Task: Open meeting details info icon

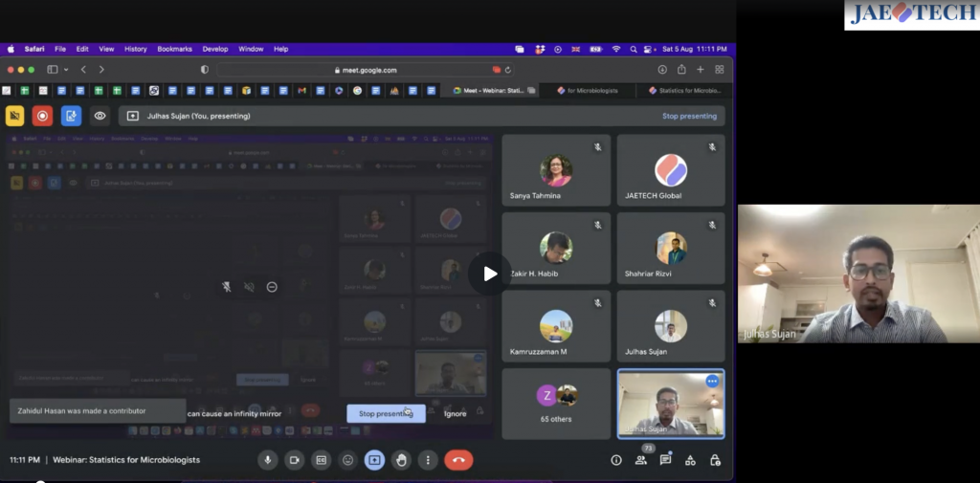Action: tap(616, 460)
